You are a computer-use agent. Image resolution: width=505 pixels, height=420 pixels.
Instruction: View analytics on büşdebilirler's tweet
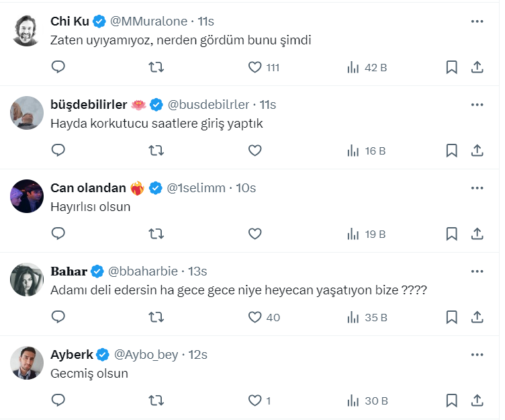pyautogui.click(x=366, y=151)
